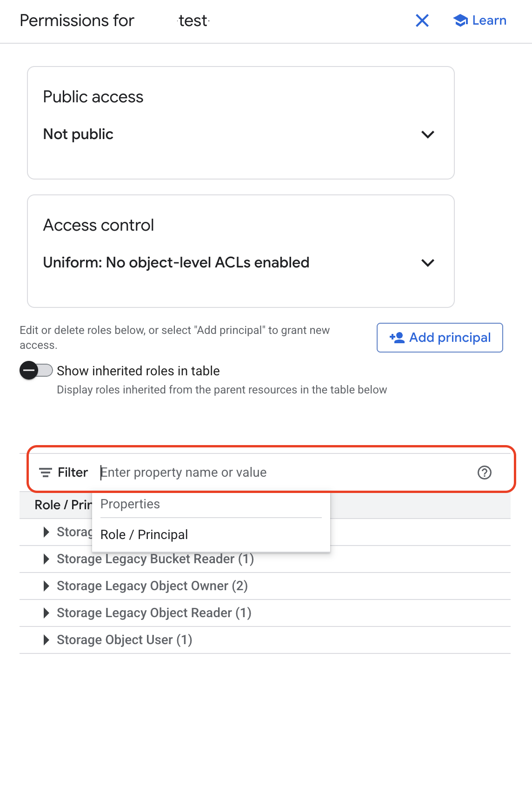Expand Storage Legacy Bucket Reader row
Screen dimensions: 532x799
coord(46,559)
